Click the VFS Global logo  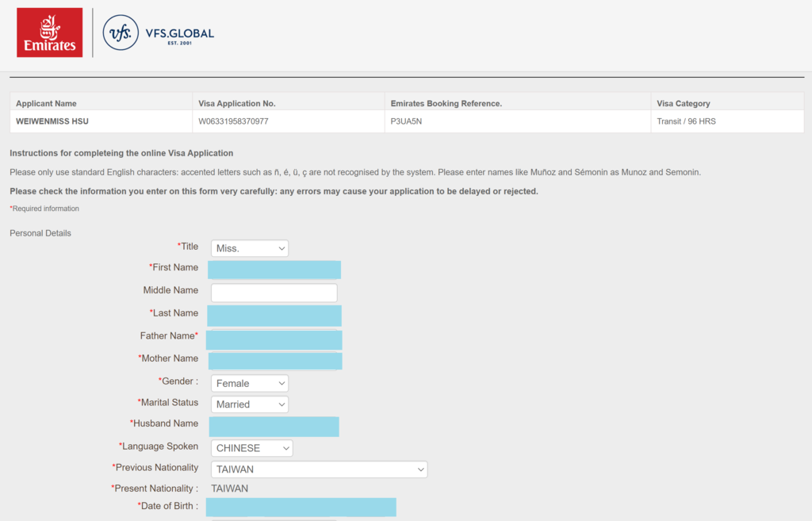(x=159, y=33)
